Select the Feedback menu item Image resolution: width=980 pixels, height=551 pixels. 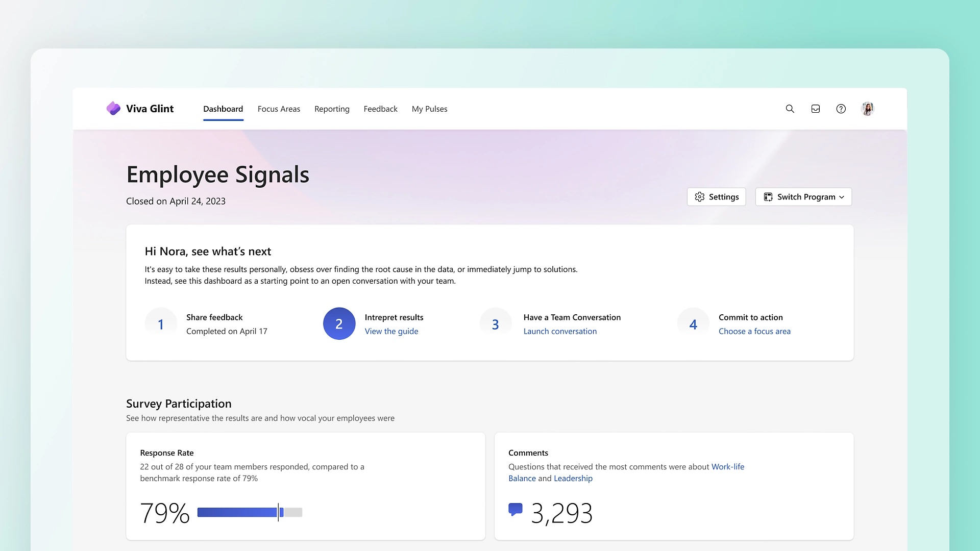pos(380,108)
